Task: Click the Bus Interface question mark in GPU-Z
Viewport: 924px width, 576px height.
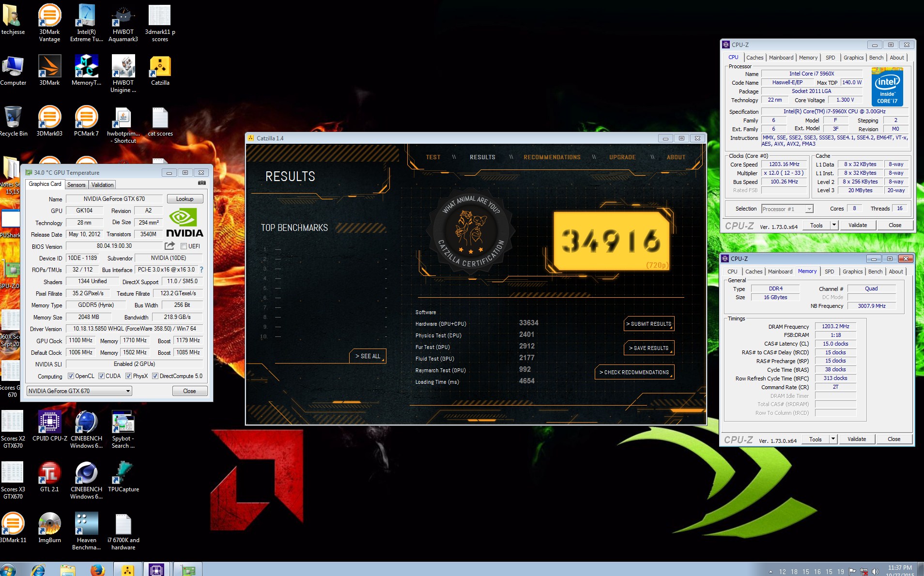Action: [x=201, y=270]
